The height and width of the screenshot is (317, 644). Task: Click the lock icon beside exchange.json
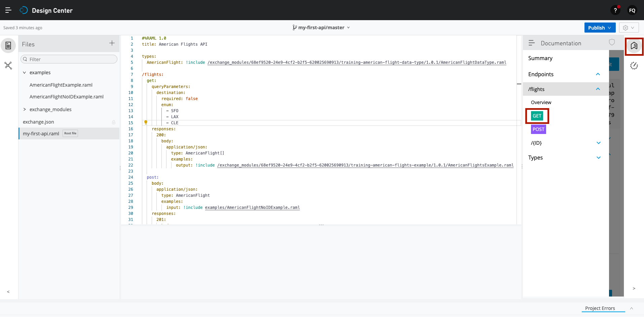coord(114,122)
